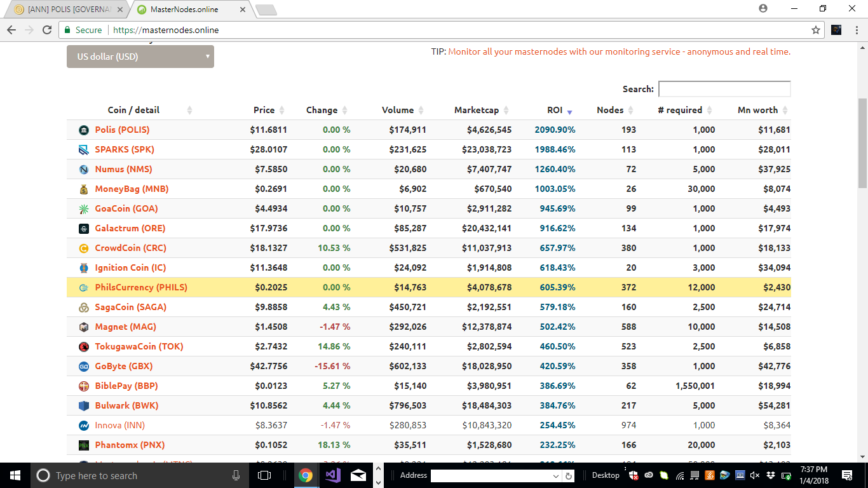Sort table by Price column
868x488 pixels.
coord(264,111)
